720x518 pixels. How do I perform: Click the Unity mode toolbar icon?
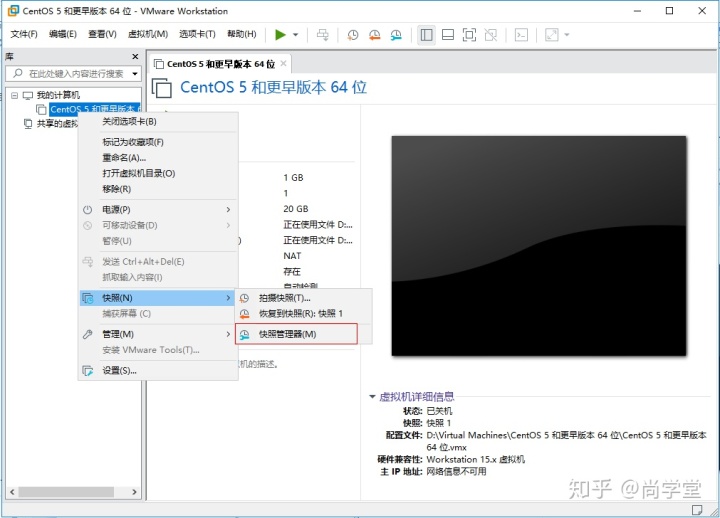tap(490, 34)
